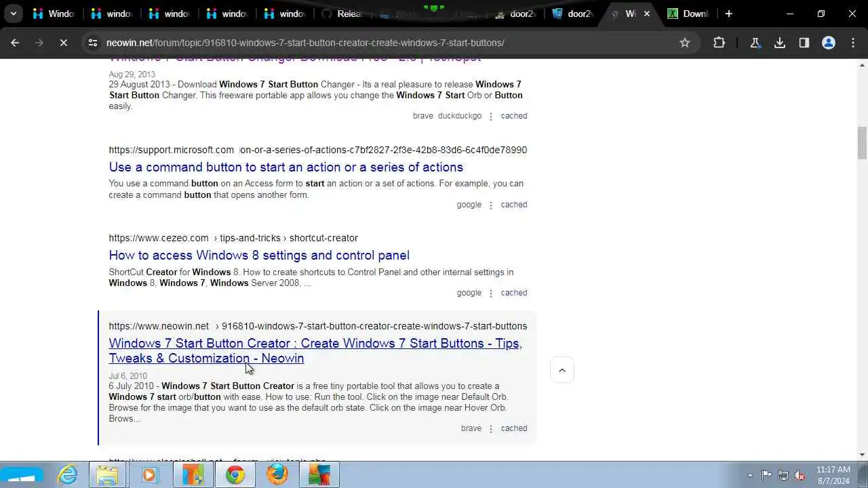Open the Chrome profile avatar
Screen dimensions: 868x488
829,43
